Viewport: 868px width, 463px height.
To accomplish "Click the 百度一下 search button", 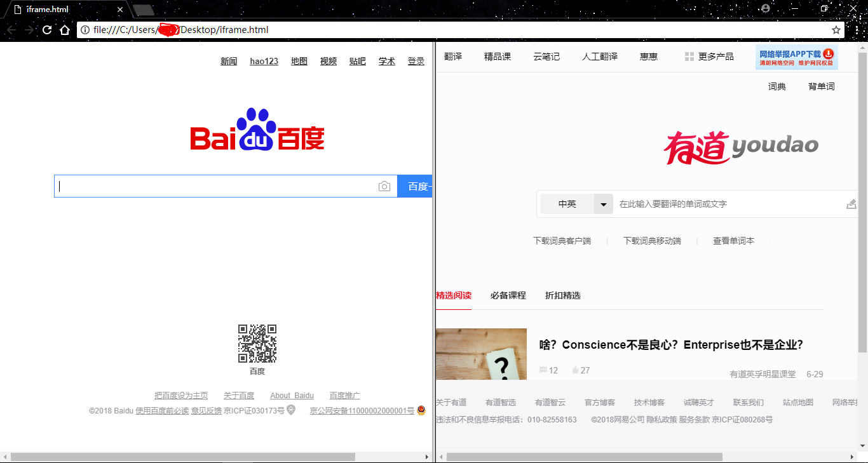I will [415, 186].
